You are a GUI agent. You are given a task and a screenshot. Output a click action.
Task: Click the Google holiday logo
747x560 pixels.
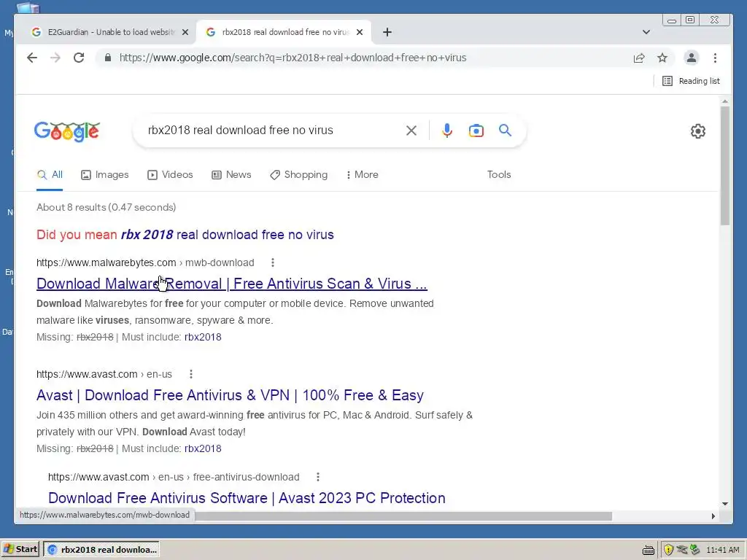66,131
